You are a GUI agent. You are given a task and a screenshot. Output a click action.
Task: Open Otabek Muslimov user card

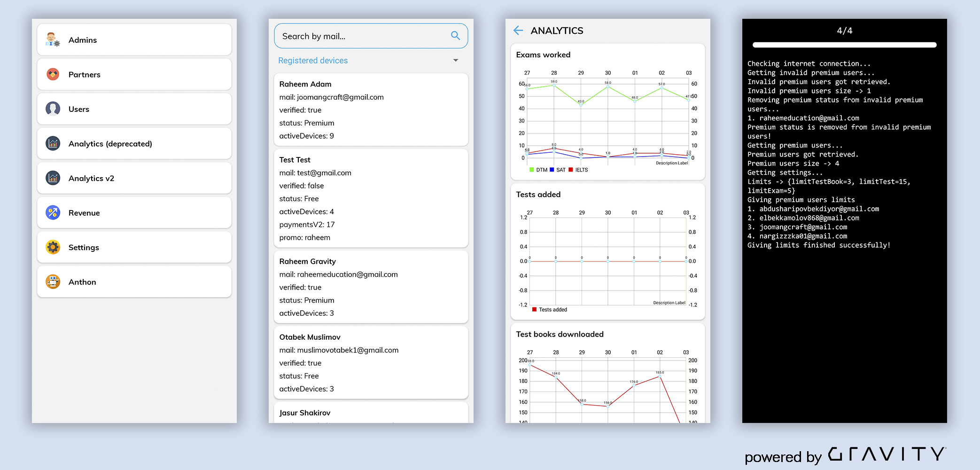click(x=371, y=362)
